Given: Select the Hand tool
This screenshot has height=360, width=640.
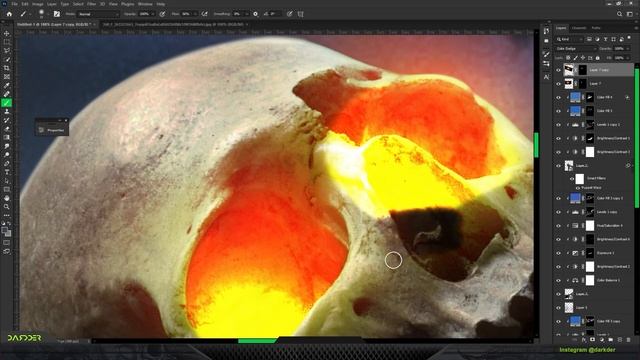Looking at the screenshot, I should (x=7, y=198).
